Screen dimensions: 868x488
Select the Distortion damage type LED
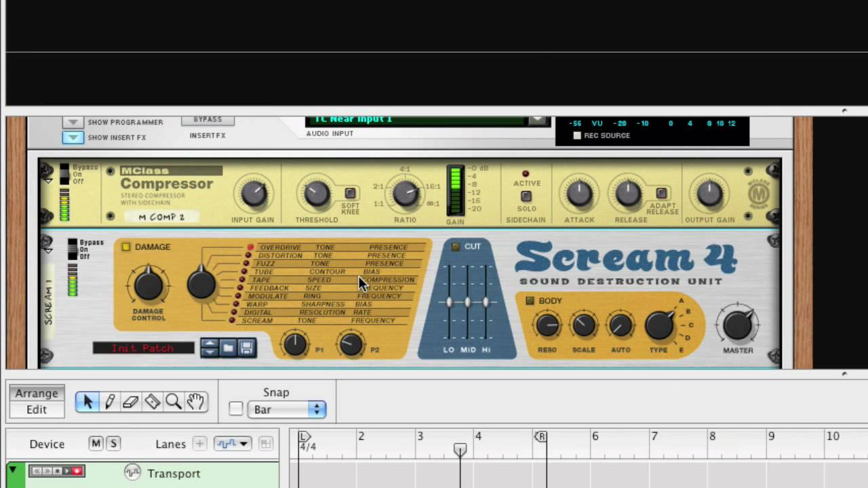coord(248,256)
